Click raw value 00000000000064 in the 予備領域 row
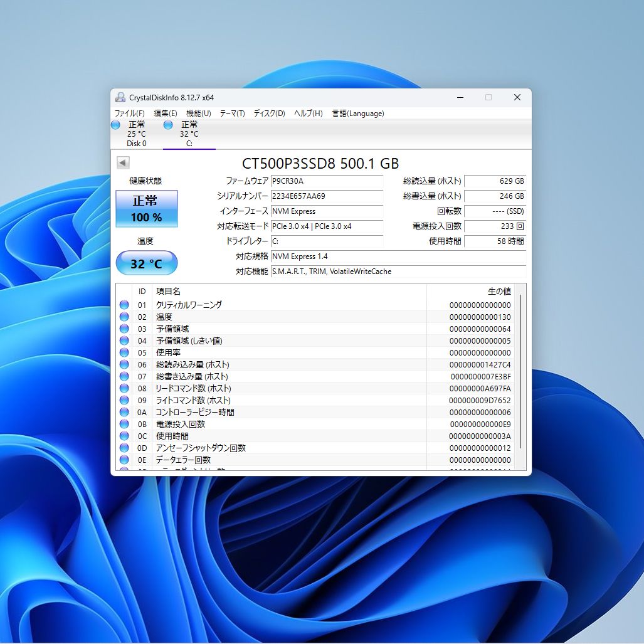The image size is (644, 644). [x=480, y=329]
